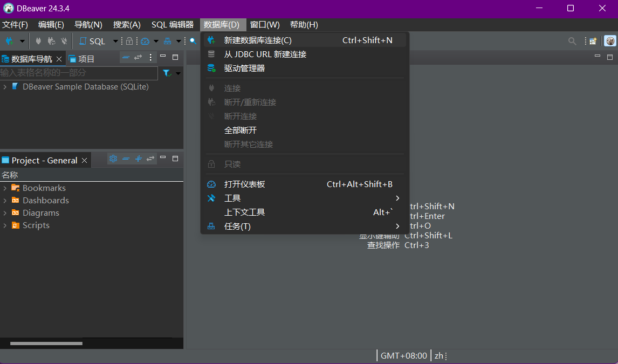618x364 pixels.
Task: Click the gear settings icon in Project panel
Action: [113, 159]
